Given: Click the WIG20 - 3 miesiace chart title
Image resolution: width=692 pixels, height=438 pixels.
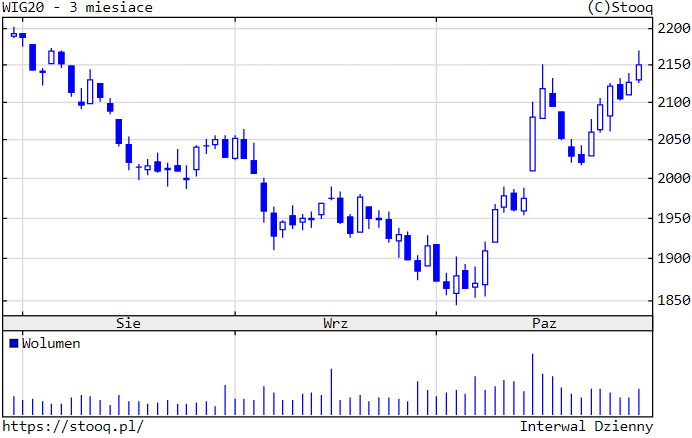Looking at the screenshot, I should pyautogui.click(x=77, y=8).
